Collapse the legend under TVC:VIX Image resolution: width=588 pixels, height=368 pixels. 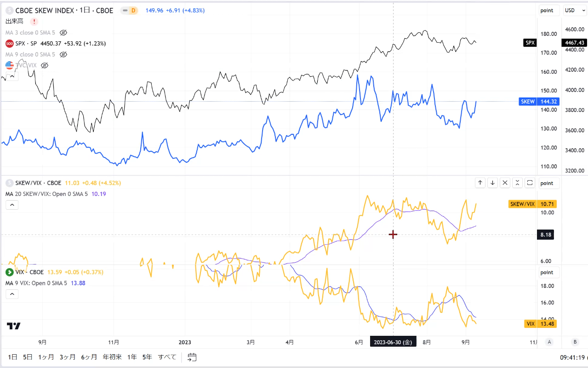pos(12,76)
